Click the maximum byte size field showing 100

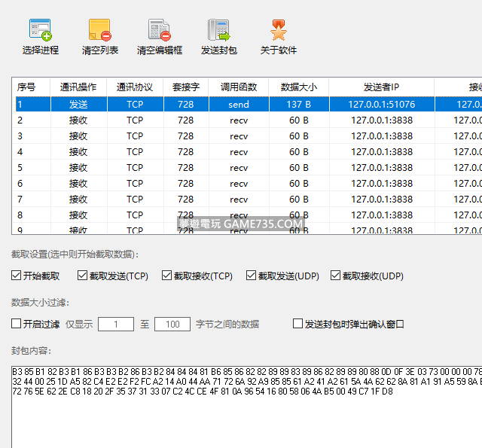(172, 325)
